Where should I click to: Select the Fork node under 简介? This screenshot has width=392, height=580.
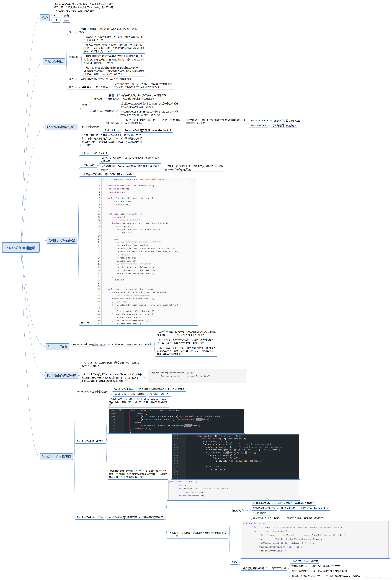pyautogui.click(x=56, y=16)
